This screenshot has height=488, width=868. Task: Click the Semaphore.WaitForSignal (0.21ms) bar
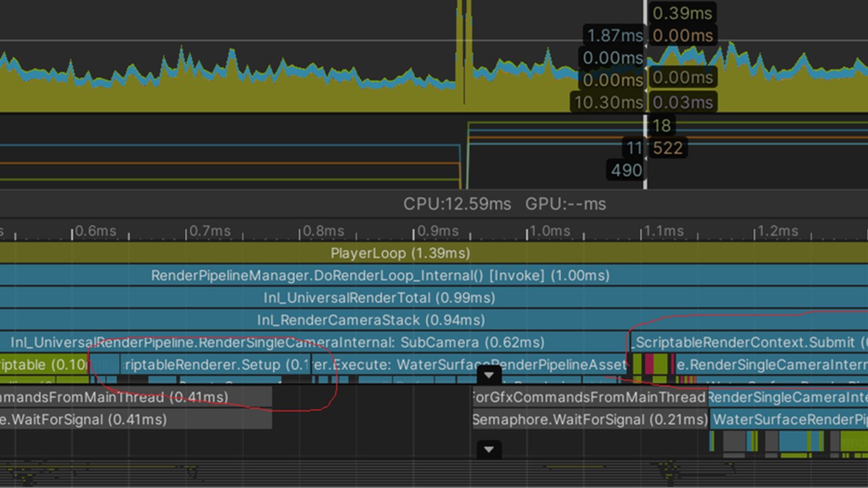pyautogui.click(x=590, y=420)
